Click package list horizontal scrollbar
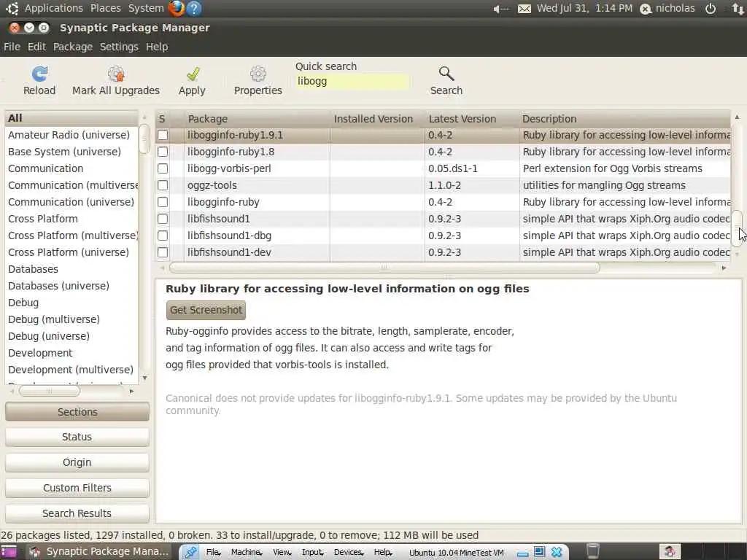The image size is (747, 560). pos(384,268)
